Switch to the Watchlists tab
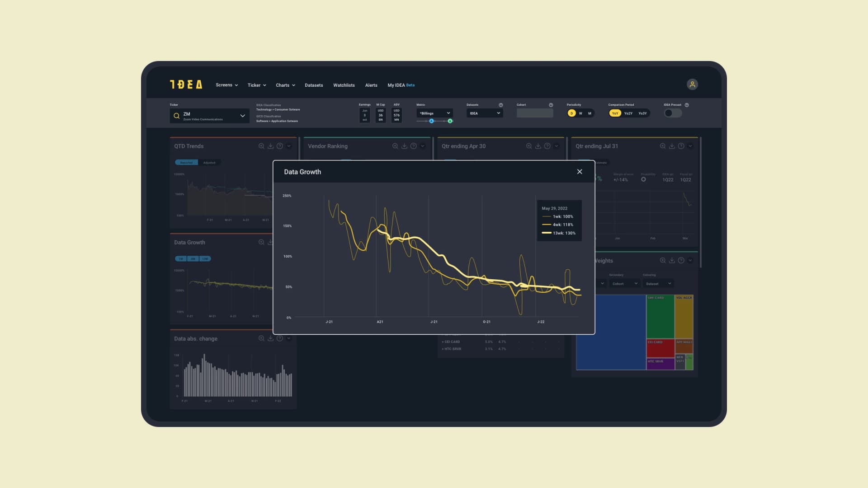868x488 pixels. [344, 85]
